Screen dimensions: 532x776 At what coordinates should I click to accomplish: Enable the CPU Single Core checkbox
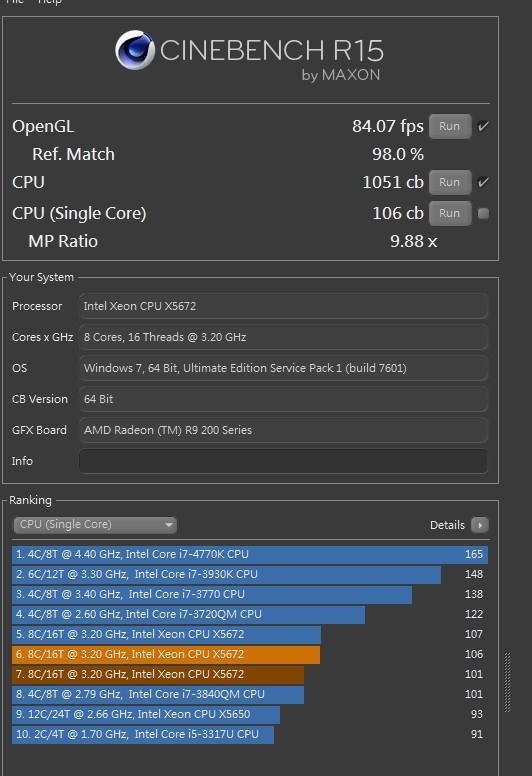483,213
